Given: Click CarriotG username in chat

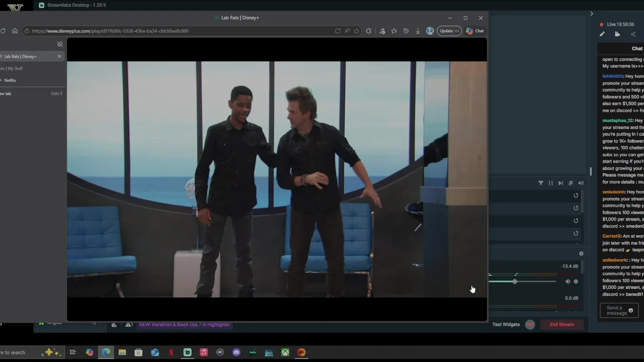Looking at the screenshot, I should 611,236.
